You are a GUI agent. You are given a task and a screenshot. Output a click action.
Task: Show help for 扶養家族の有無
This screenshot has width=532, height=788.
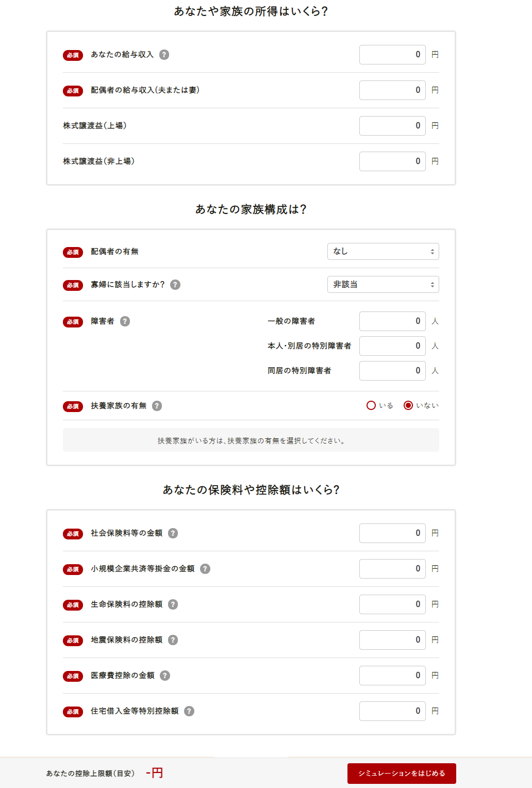click(x=157, y=406)
